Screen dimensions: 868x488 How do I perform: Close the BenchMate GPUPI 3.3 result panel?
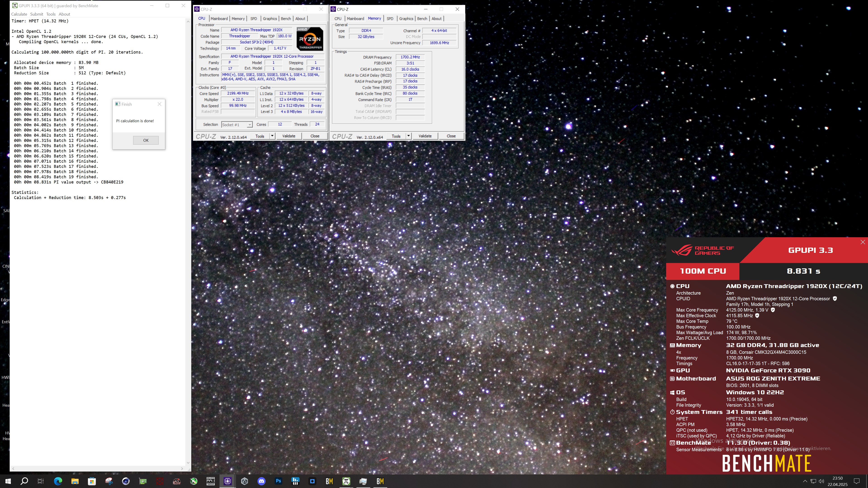click(x=863, y=242)
